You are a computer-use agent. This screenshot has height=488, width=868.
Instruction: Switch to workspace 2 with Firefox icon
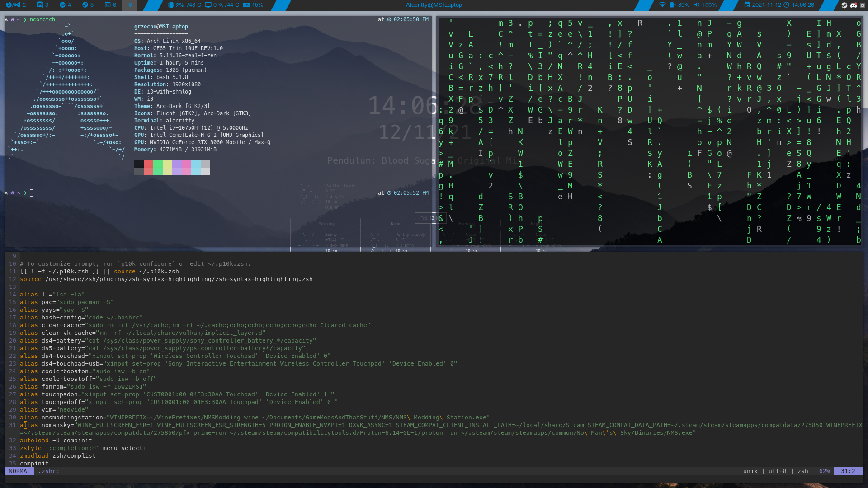point(17,5)
